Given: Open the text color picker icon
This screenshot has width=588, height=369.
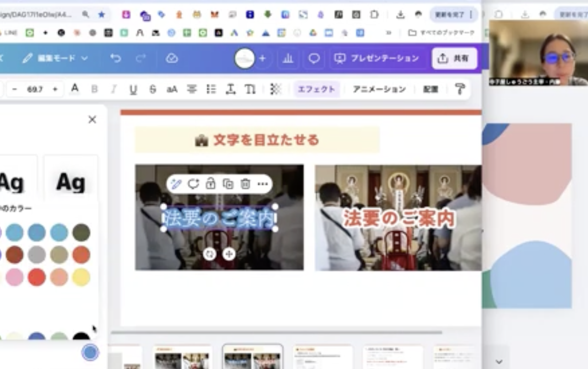Looking at the screenshot, I should coord(75,89).
